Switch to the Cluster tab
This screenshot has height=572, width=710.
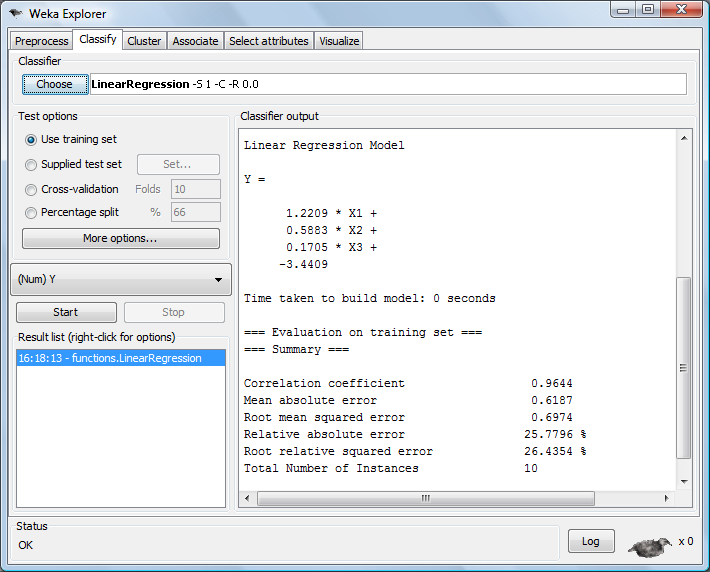pos(144,41)
